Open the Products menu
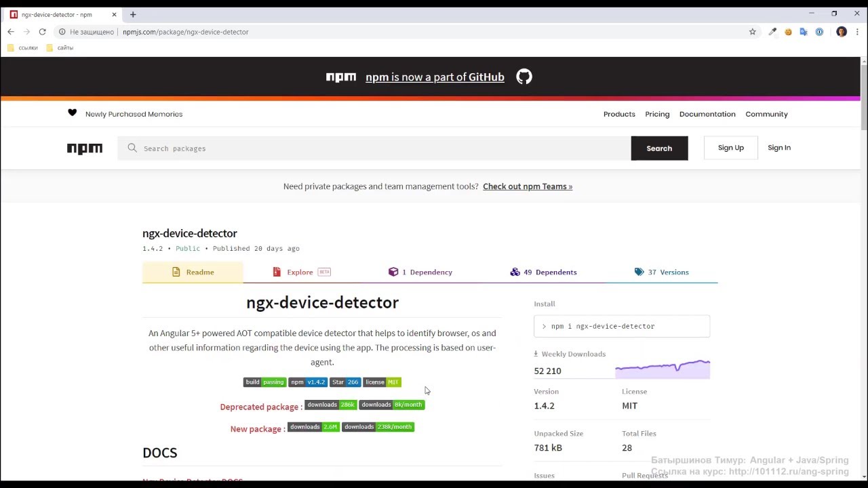The width and height of the screenshot is (868, 488). point(619,114)
